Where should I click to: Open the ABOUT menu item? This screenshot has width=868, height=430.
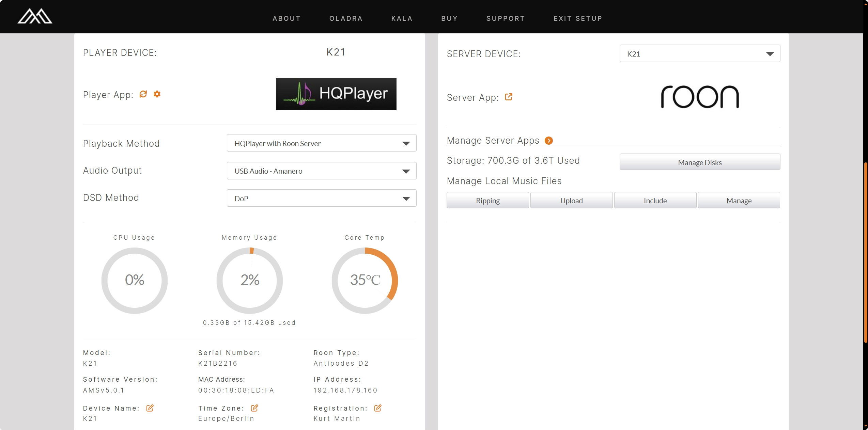[x=286, y=18]
